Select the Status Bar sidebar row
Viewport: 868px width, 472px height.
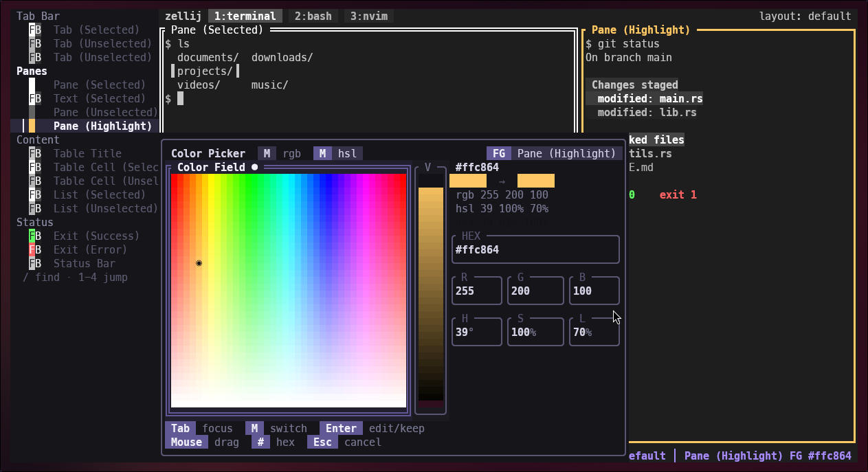pos(85,263)
